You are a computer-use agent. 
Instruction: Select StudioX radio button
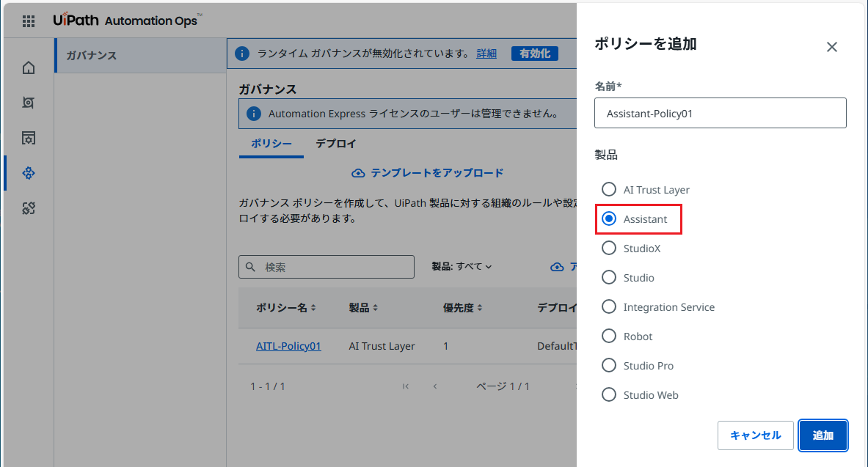click(609, 248)
